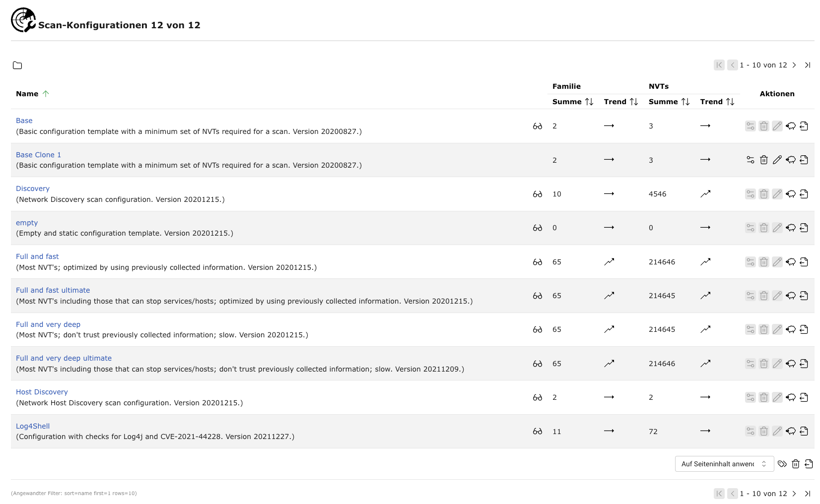This screenshot has height=504, width=820.
Task: Open the empty scan configuration link
Action: 27,223
